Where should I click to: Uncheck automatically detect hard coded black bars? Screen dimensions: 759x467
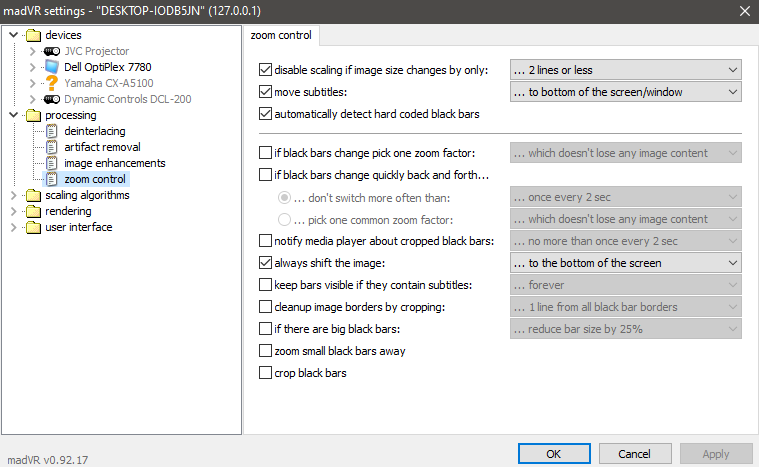[x=265, y=114]
